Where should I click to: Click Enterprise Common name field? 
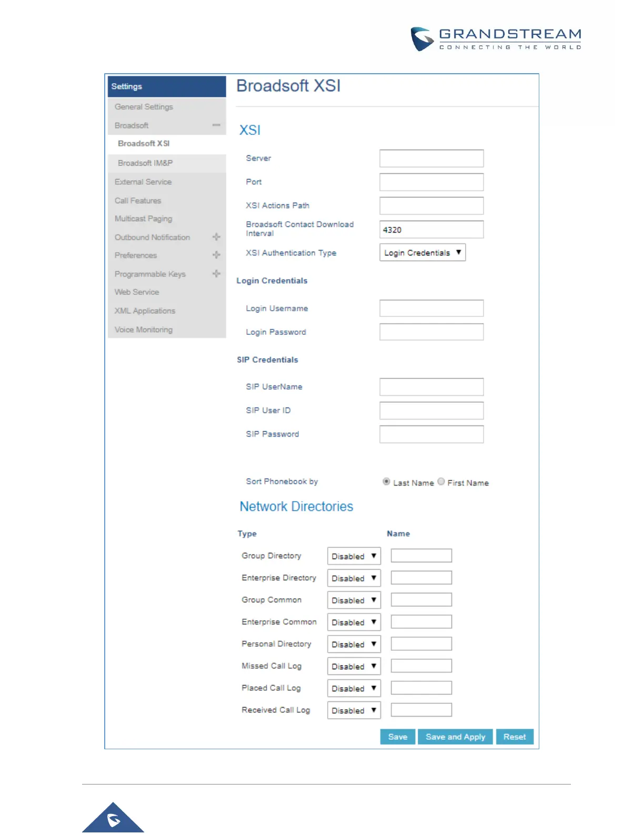[421, 622]
